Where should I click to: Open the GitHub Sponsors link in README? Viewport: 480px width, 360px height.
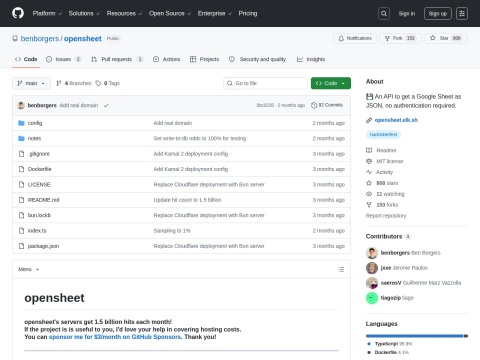[x=115, y=337]
